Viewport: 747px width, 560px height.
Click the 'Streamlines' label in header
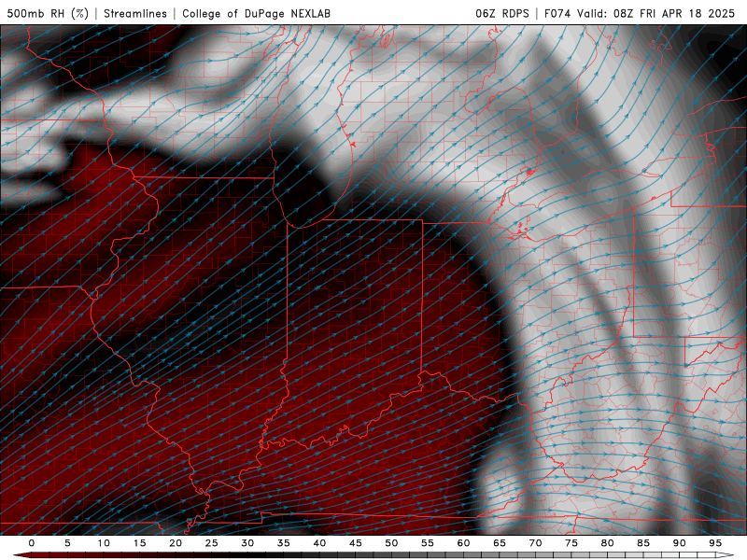(x=135, y=13)
